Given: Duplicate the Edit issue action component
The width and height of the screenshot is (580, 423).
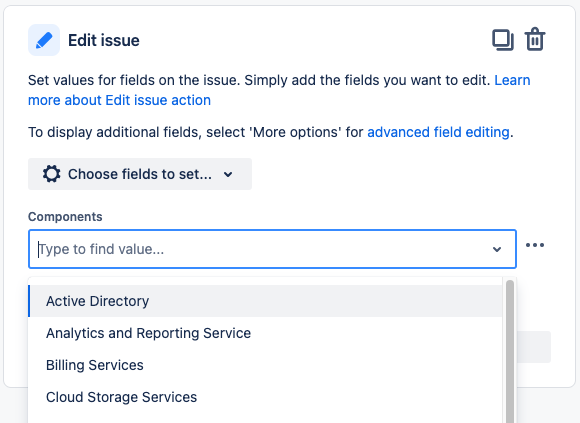Looking at the screenshot, I should [x=503, y=40].
